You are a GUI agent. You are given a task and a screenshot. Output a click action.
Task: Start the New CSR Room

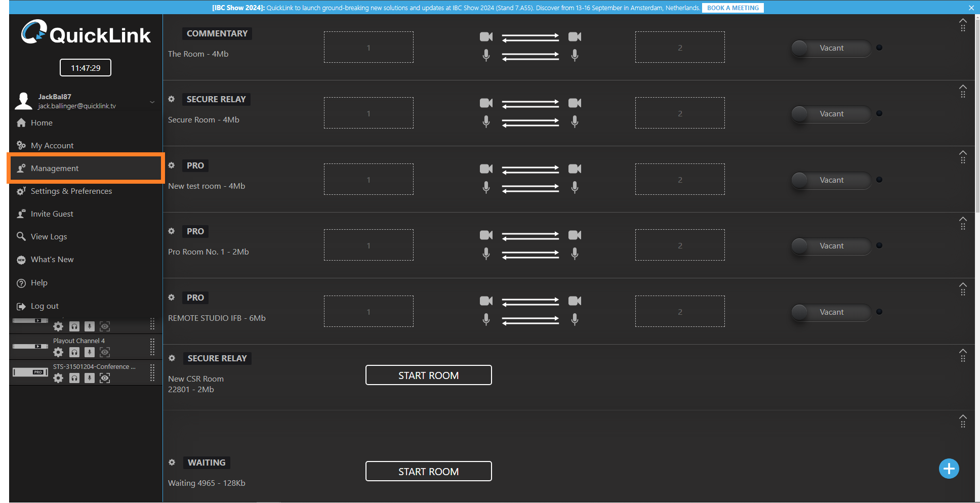click(x=428, y=375)
